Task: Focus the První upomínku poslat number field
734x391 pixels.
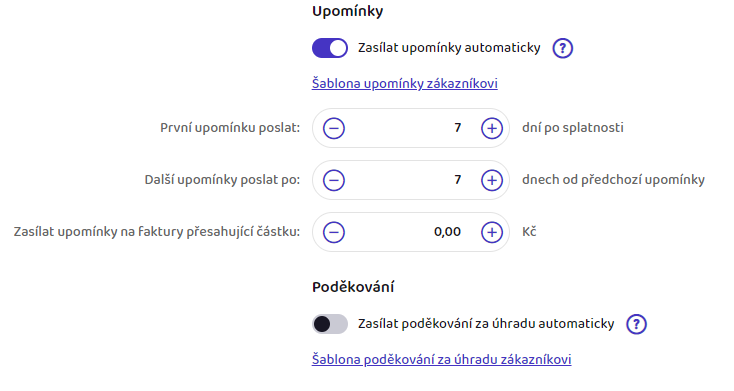Action: pyautogui.click(x=412, y=128)
